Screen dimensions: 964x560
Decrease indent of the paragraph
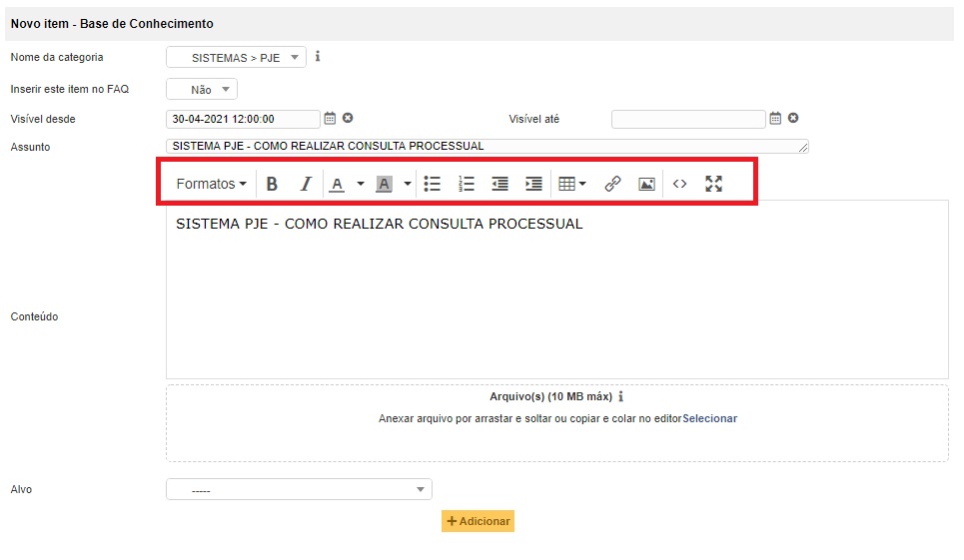(499, 184)
